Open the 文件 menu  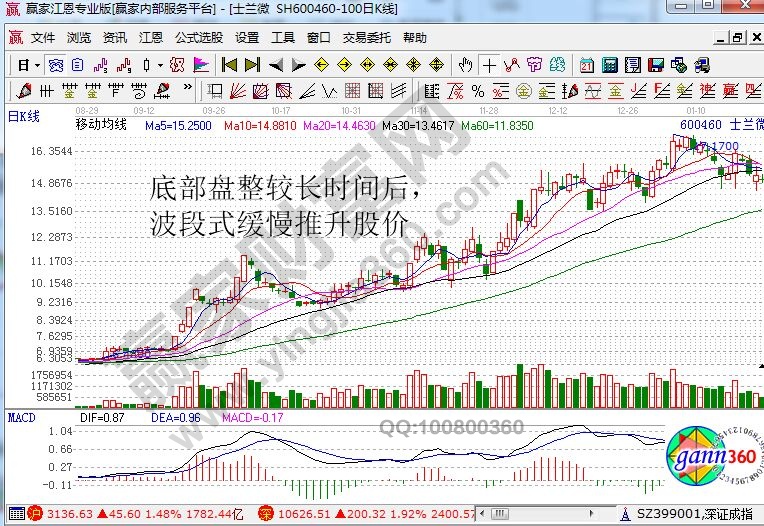pos(43,38)
